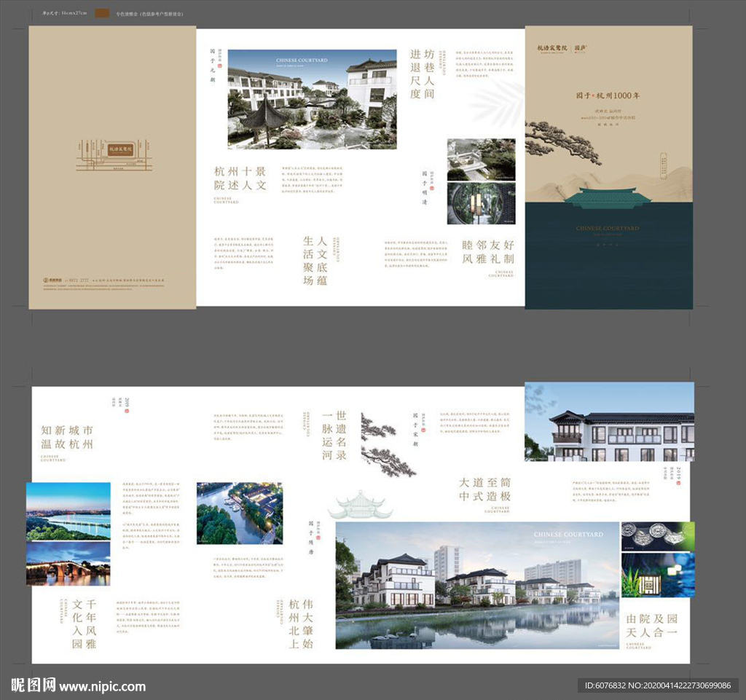Select the aerial canal night photo
The image size is (746, 700).
coord(239,513)
